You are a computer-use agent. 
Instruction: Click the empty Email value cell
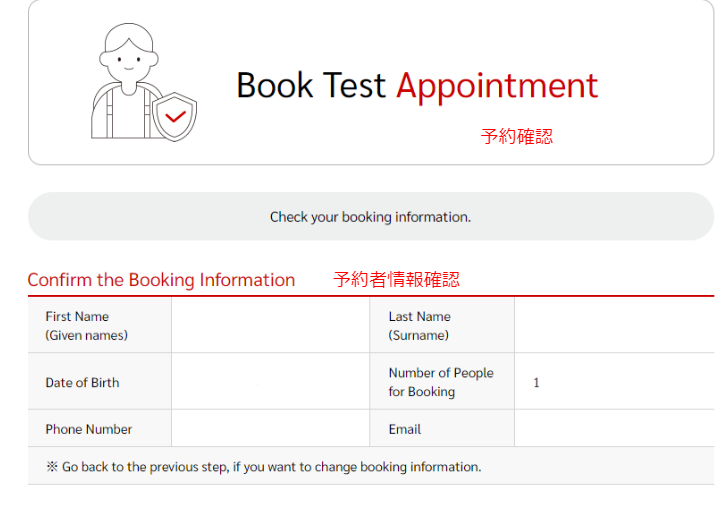point(613,429)
